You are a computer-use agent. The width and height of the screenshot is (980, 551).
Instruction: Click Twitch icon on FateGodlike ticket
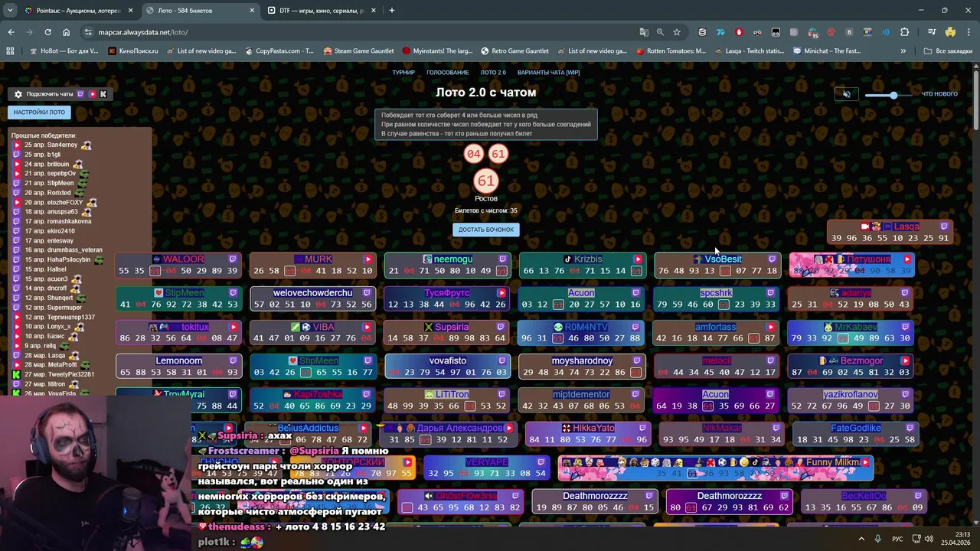910,428
